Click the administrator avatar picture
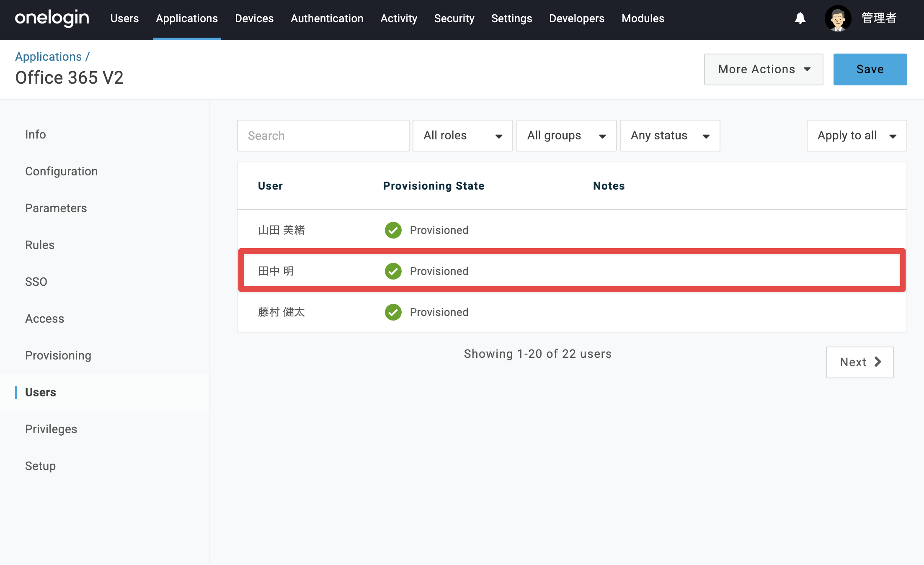The width and height of the screenshot is (924, 565). click(x=838, y=18)
